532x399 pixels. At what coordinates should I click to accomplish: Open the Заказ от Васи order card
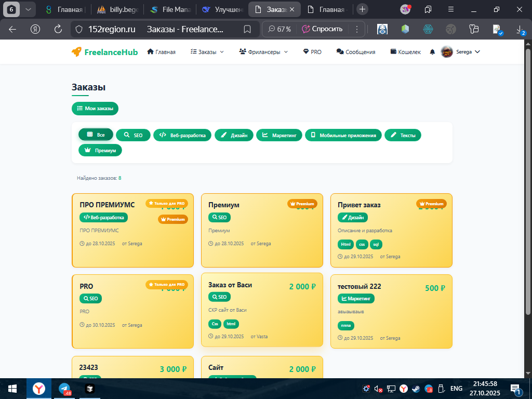point(262,310)
